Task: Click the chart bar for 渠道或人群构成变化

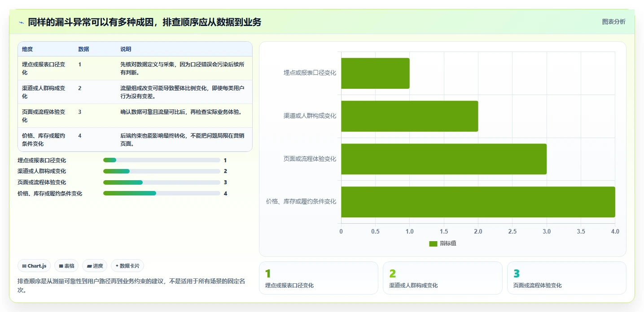Action: pyautogui.click(x=410, y=116)
